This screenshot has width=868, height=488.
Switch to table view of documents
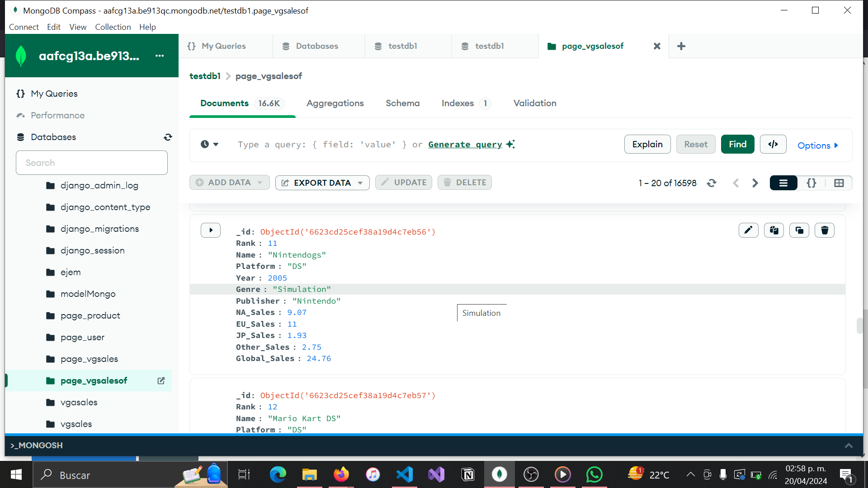coord(839,183)
